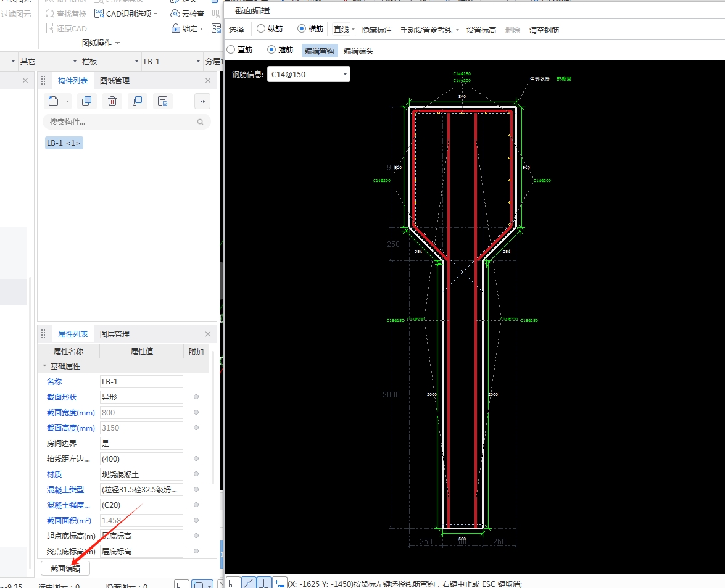This screenshot has width=725, height=588.
Task: Switch to the 构件列表 tab
Action: (x=73, y=80)
